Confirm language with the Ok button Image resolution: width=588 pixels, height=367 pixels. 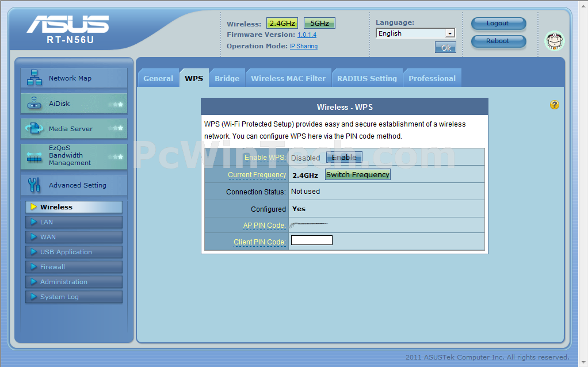click(445, 47)
